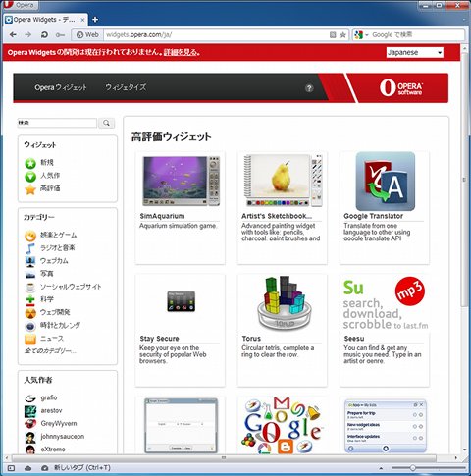Select 新規 widgets link
The image size is (471, 476).
[x=47, y=162]
